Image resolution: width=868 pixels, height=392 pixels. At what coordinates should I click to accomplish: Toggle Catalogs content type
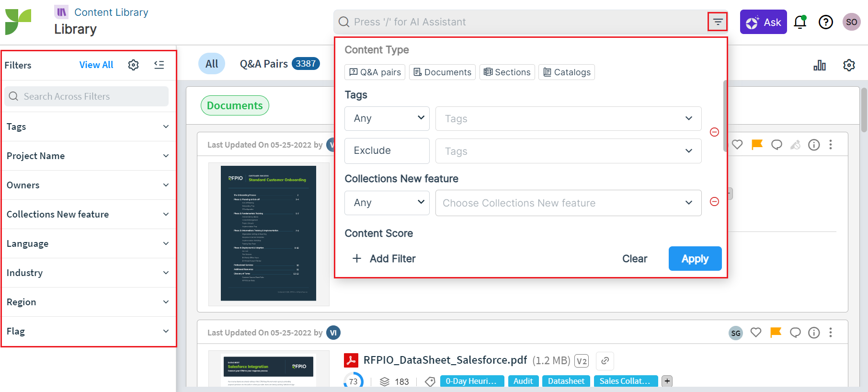(567, 72)
